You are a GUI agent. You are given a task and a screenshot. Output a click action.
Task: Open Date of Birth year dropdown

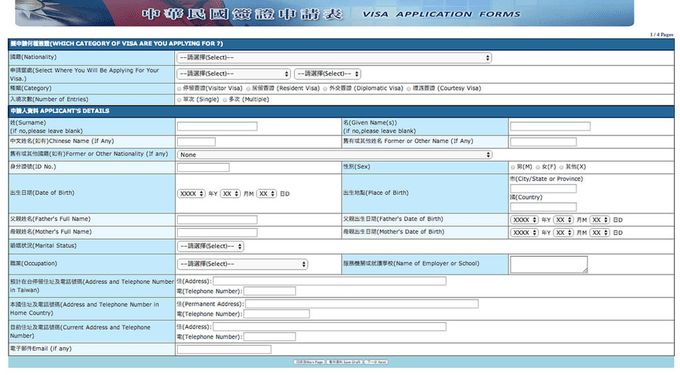191,194
